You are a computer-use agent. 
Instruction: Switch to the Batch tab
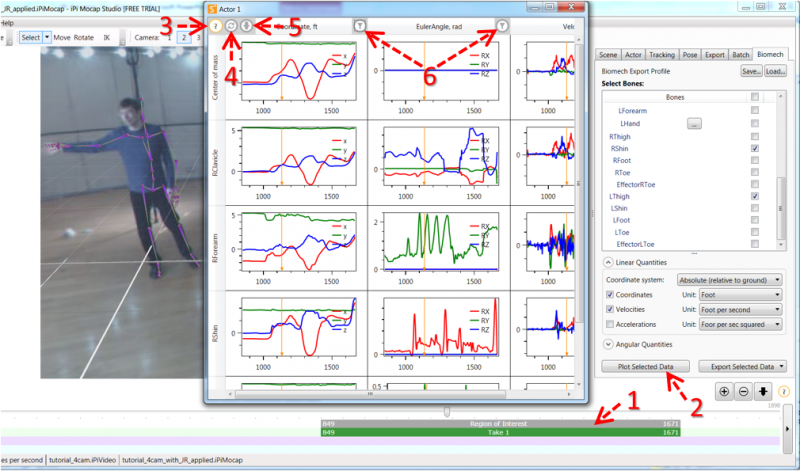pos(740,55)
